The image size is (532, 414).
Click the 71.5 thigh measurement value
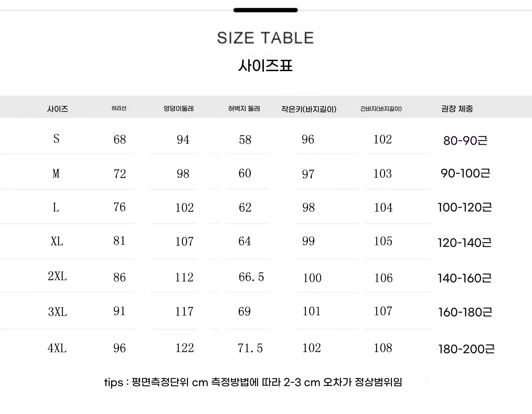point(250,348)
